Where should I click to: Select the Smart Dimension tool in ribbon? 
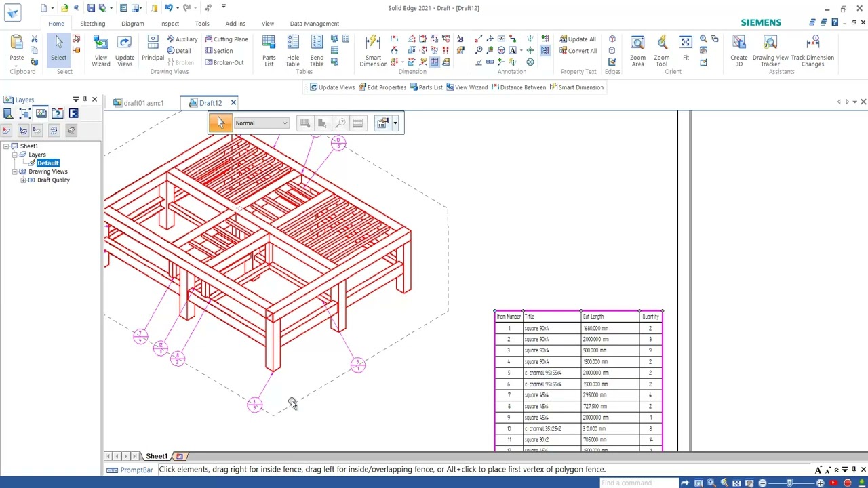coord(373,52)
